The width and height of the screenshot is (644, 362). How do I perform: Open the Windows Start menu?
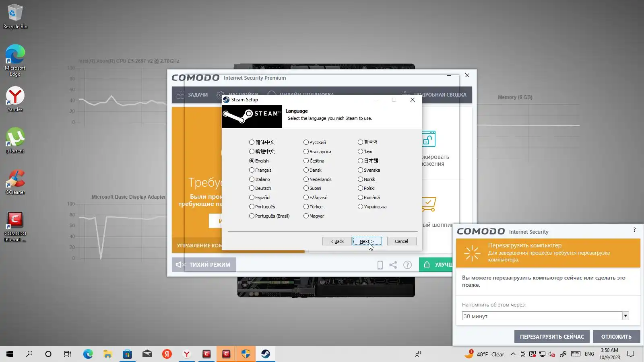pos(10,354)
